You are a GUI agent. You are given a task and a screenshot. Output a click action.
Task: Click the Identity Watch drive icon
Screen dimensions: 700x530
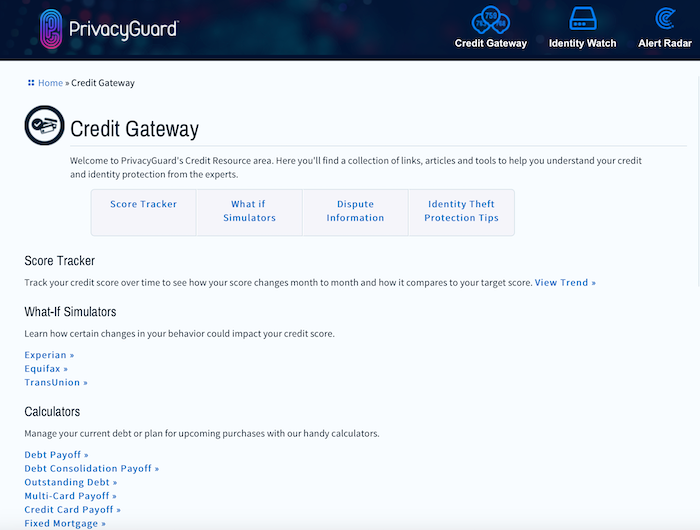pyautogui.click(x=583, y=19)
